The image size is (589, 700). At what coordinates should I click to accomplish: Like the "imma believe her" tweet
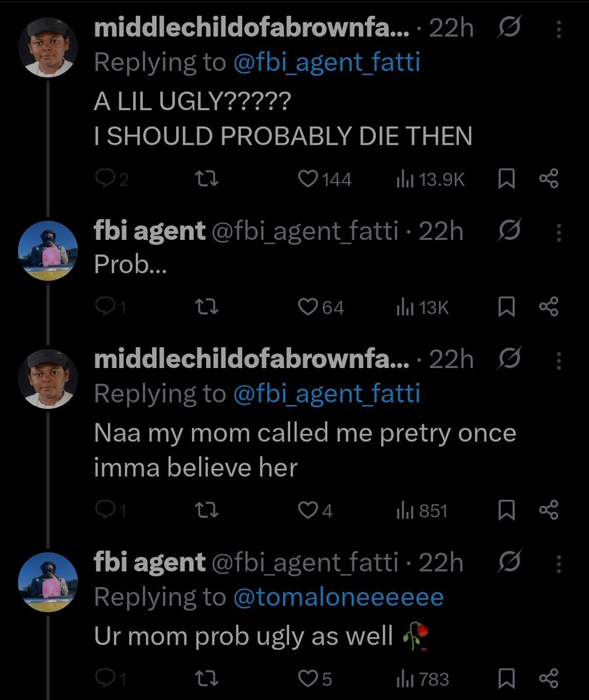pyautogui.click(x=308, y=511)
